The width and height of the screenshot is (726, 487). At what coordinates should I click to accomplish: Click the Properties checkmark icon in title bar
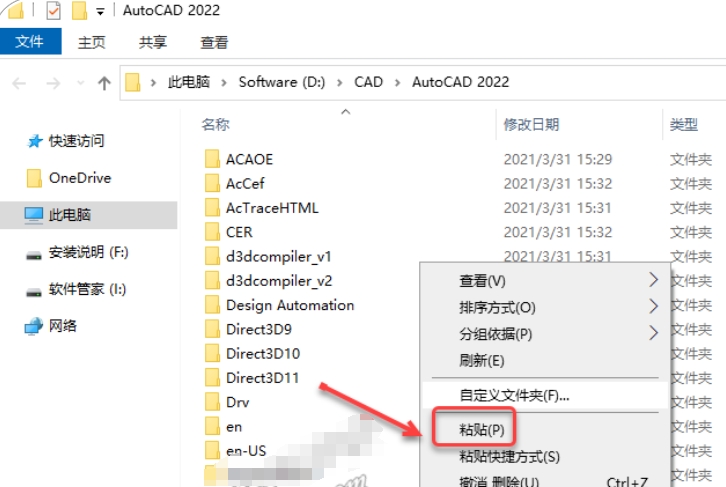tap(53, 10)
